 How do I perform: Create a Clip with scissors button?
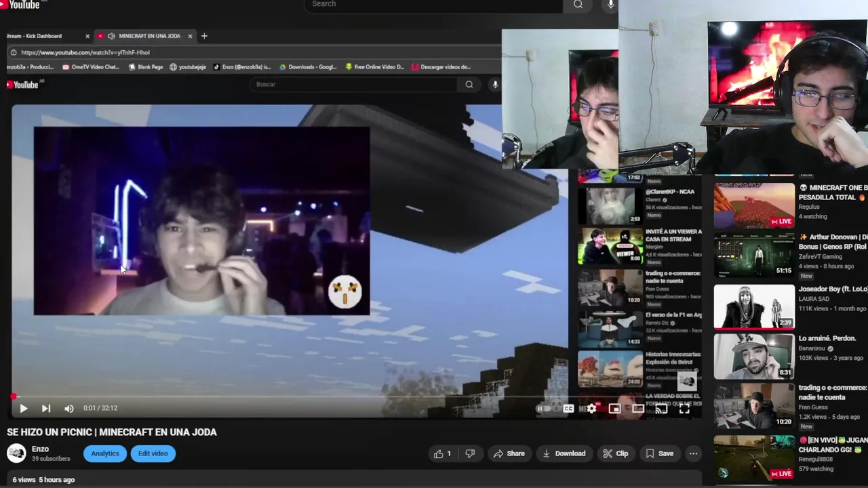(616, 453)
